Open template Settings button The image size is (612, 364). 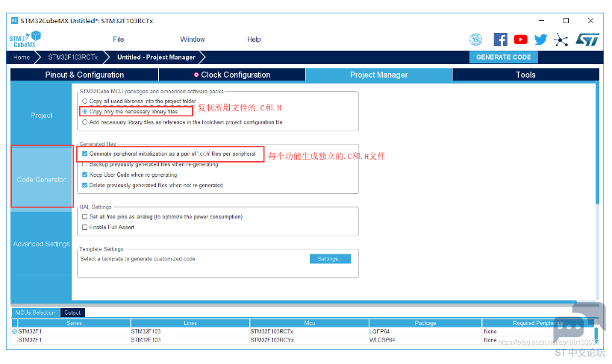point(330,259)
